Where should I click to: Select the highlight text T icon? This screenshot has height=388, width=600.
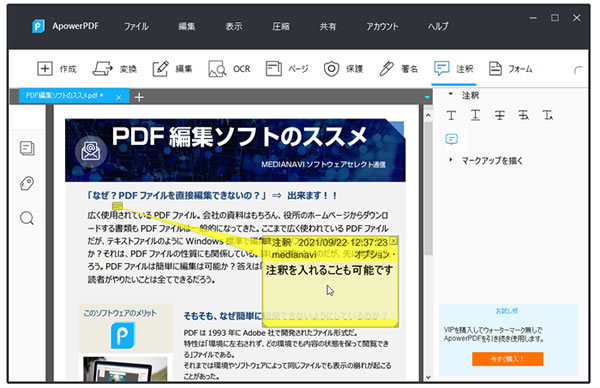point(451,115)
